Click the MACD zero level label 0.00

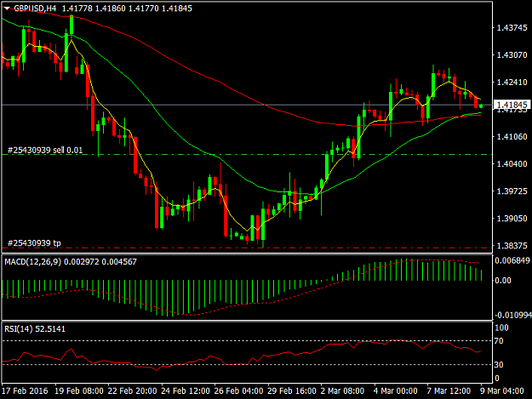click(503, 281)
